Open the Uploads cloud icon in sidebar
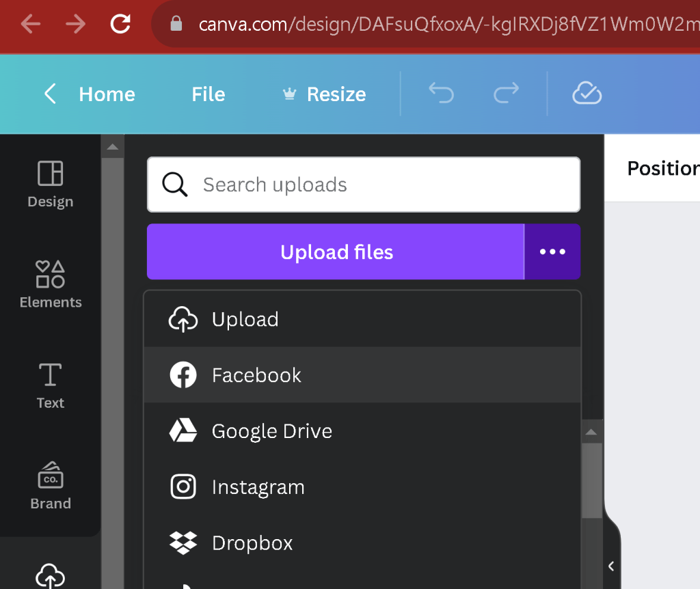Viewport: 700px width, 589px height. coord(51,576)
